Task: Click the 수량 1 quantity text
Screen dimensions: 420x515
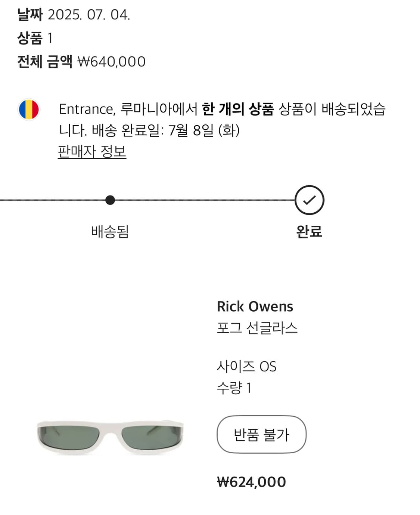Action: [234, 388]
